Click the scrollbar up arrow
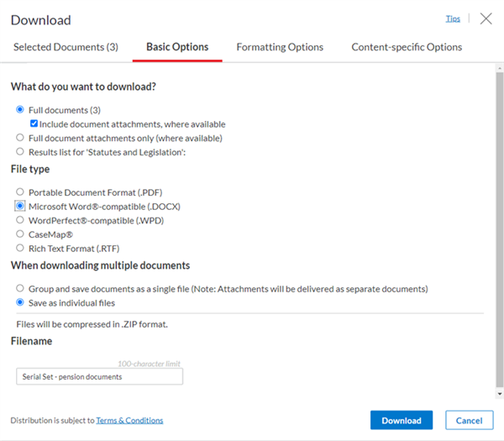The image size is (504, 441). pos(500,68)
